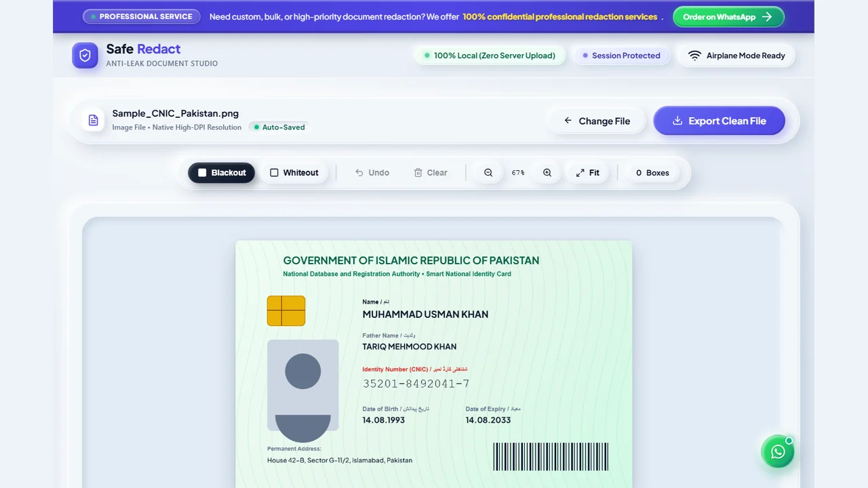This screenshot has height=488, width=868.
Task: Click the 0 Boxes counter
Action: (652, 173)
